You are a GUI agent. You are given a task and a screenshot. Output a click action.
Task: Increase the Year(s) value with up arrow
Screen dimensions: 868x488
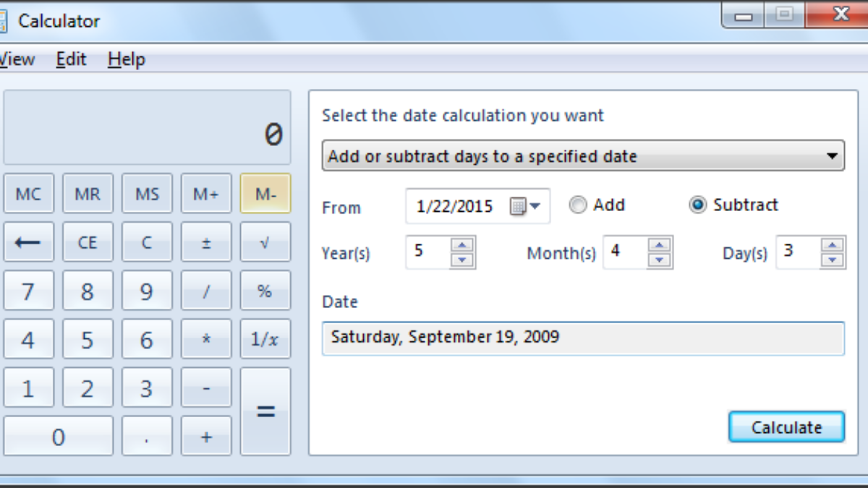(x=462, y=245)
